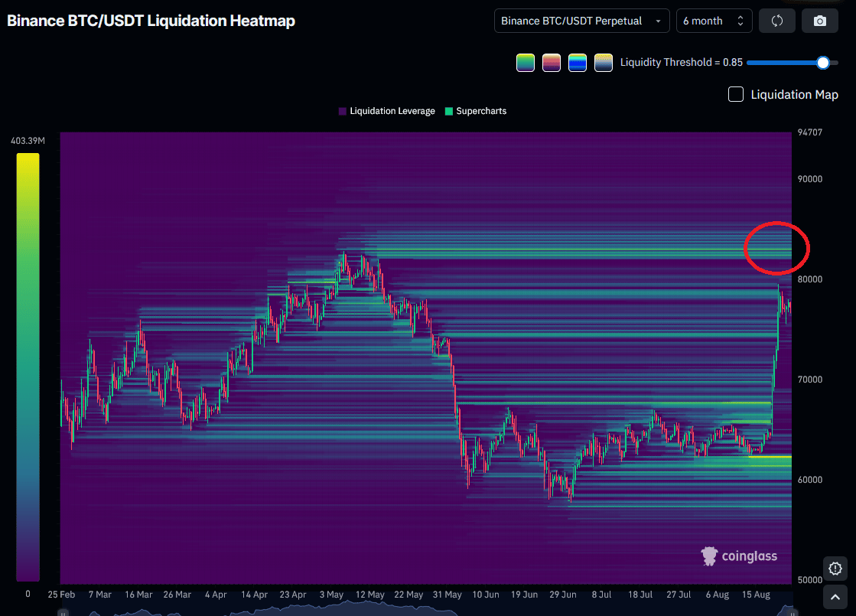This screenshot has width=856, height=616.
Task: Click the 3 May date axis label
Action: click(x=331, y=594)
